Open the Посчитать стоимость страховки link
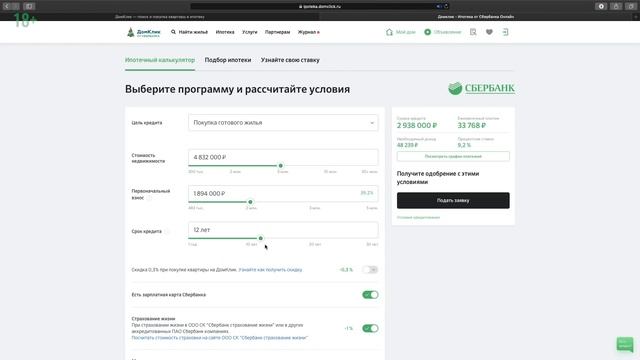Viewport: 640px width, 360px height. coord(220,338)
